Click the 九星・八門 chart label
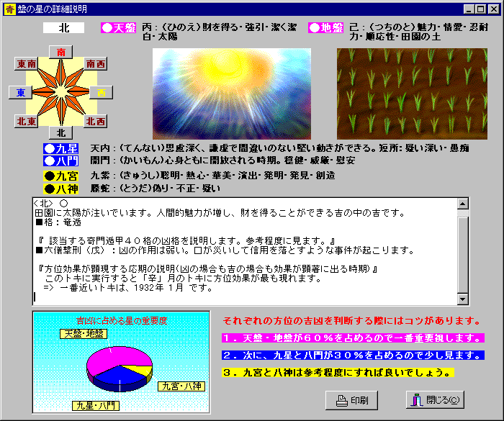This screenshot has width=504, height=421. tap(96, 406)
